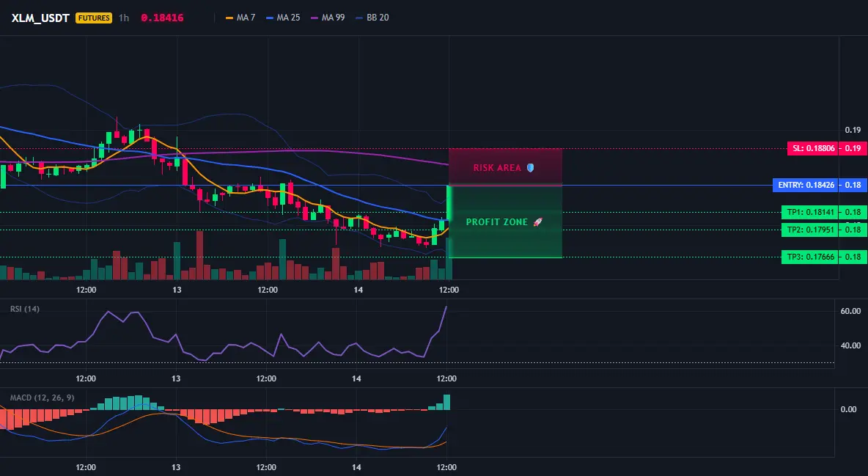Toggle the MA 99 legend entry
This screenshot has width=868, height=476.
(x=328, y=18)
